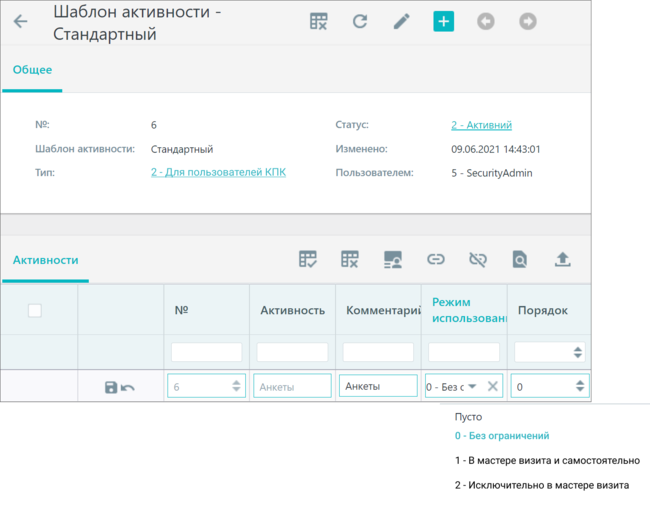Click the Порядок filter stepper arrows
The image size is (650, 505).
(577, 352)
